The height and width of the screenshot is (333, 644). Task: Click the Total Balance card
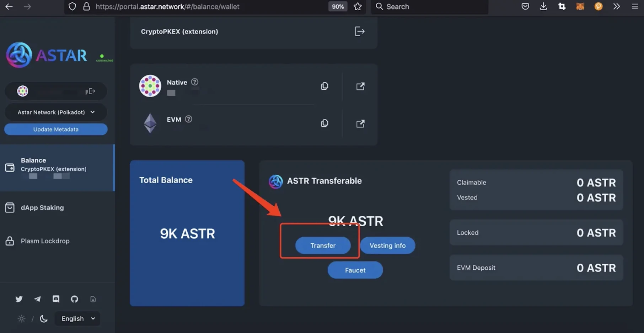[187, 233]
